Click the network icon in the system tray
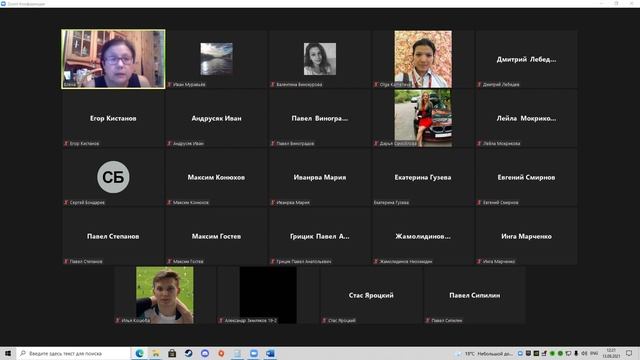The height and width of the screenshot is (360, 640). point(568,353)
